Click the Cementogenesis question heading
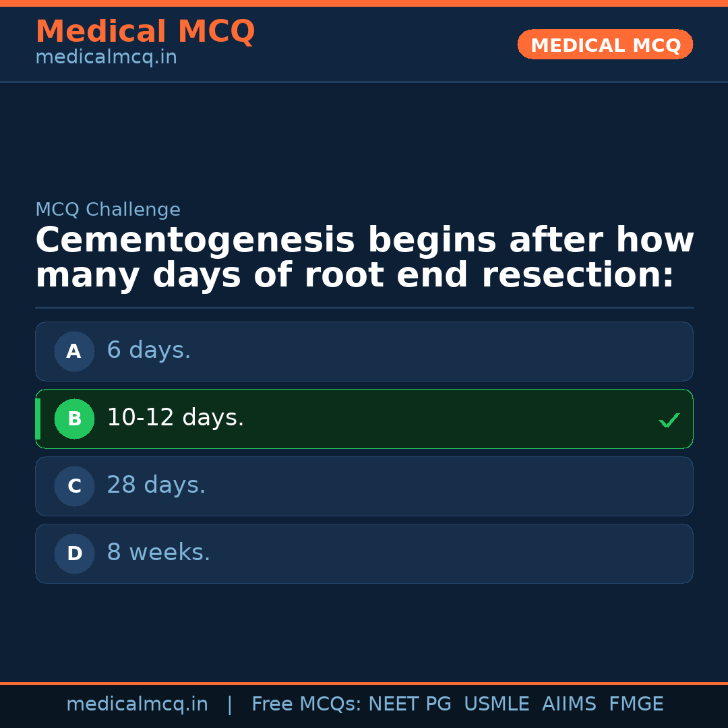This screenshot has width=728, height=728. coord(364,258)
